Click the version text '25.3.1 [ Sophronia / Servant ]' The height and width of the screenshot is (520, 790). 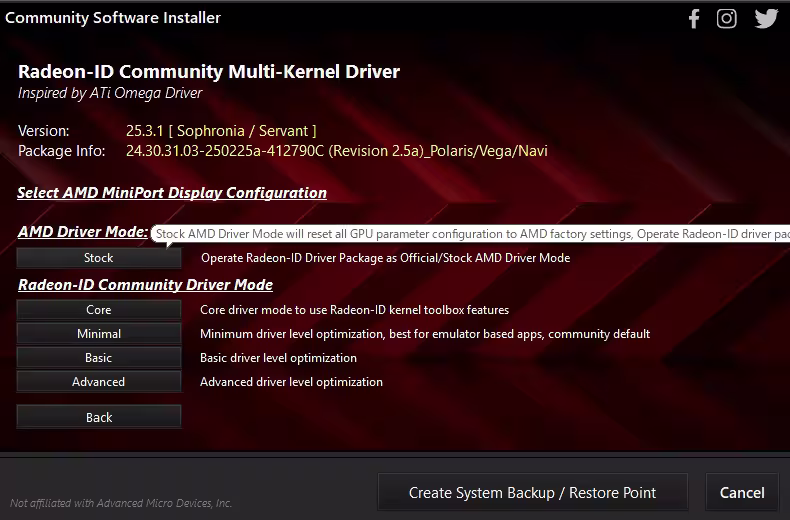[221, 131]
